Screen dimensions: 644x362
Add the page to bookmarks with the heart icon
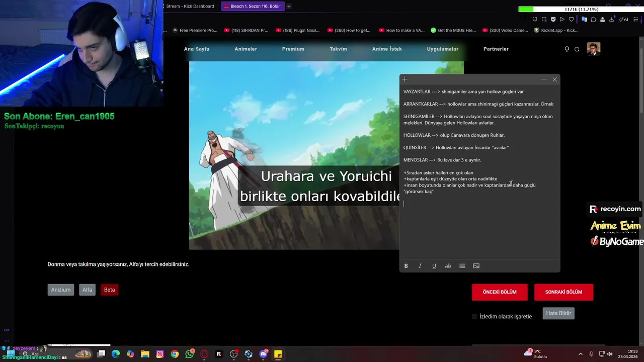[571, 19]
